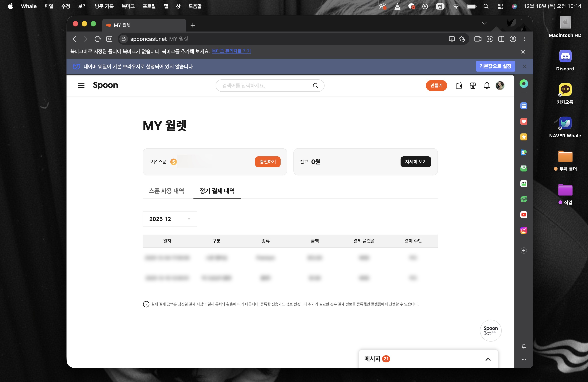Viewport: 588px width, 382px height.
Task: Open the notifications bell icon
Action: coord(486,86)
